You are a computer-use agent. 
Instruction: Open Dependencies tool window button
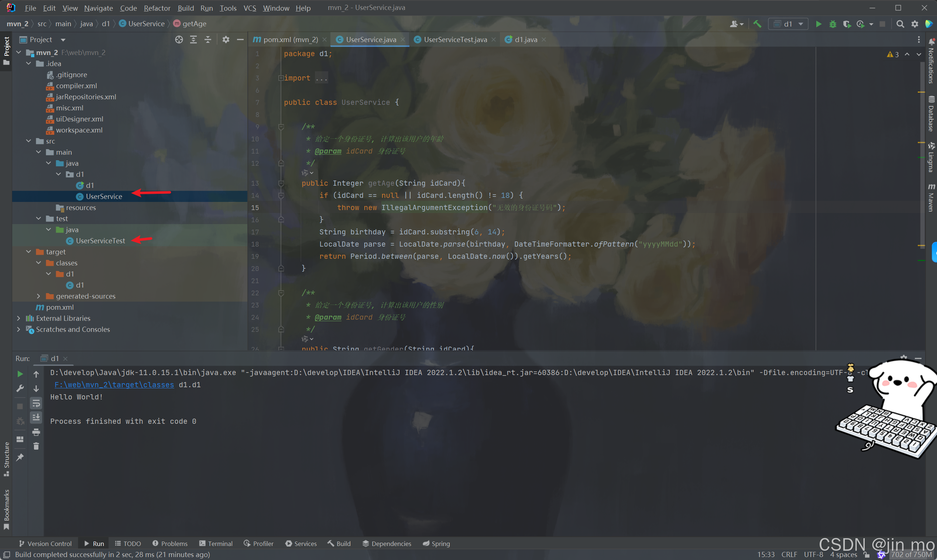(387, 544)
